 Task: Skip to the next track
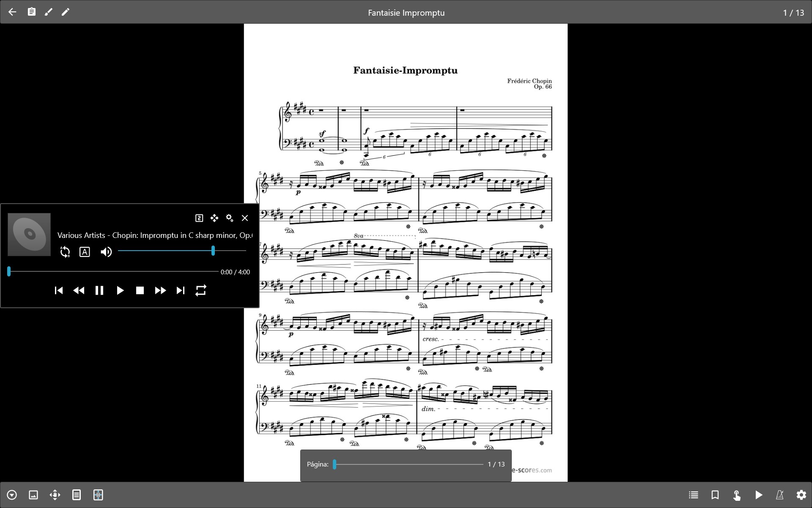(181, 290)
